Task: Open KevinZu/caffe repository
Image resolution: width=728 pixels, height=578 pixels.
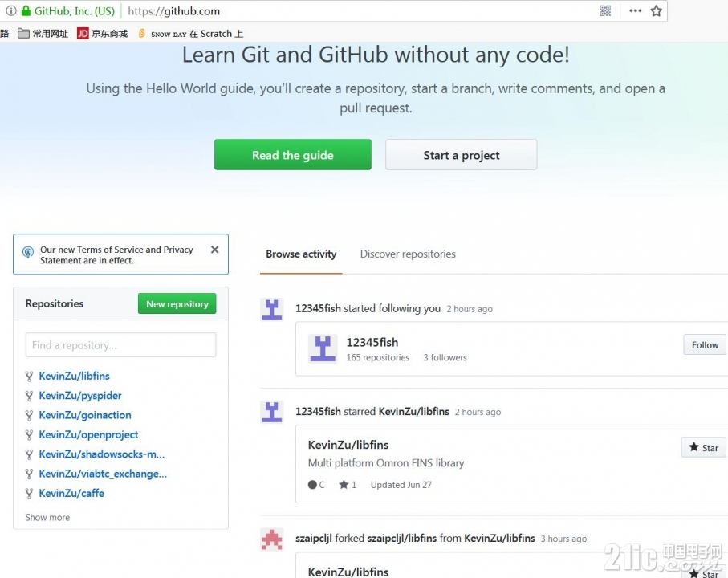Action: [x=71, y=493]
